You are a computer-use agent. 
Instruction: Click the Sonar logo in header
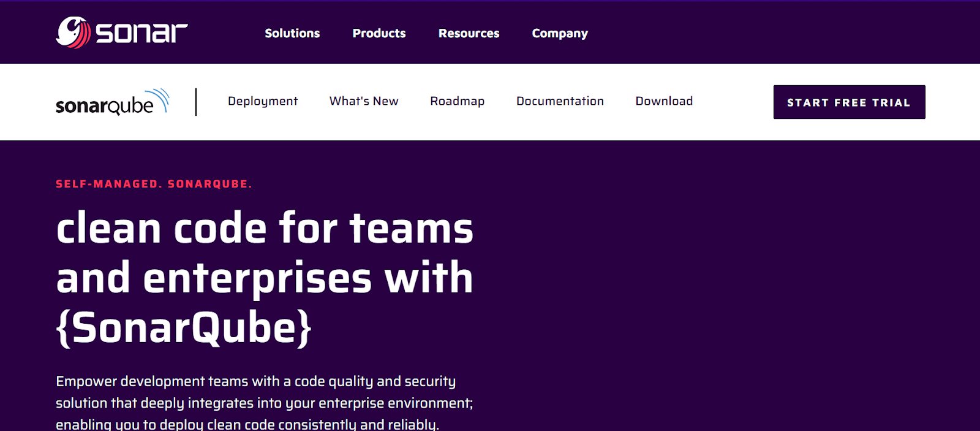click(x=121, y=32)
